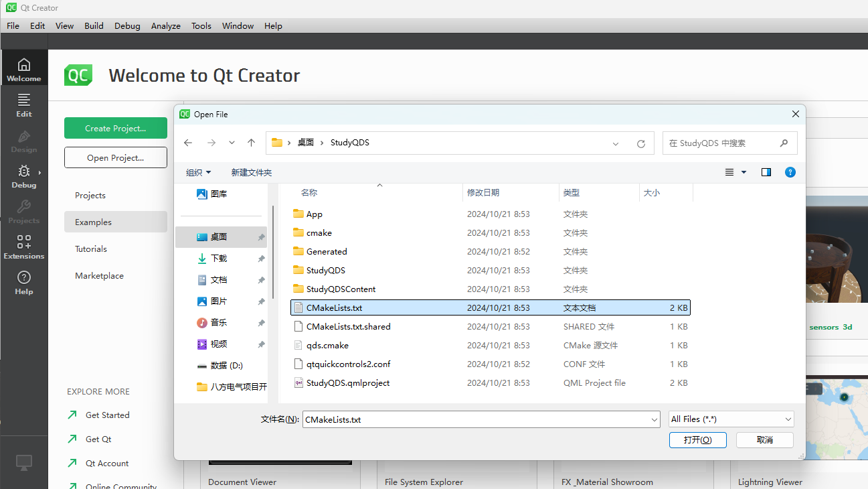868x489 pixels.
Task: Expand the 文件名 filename dropdown
Action: click(x=655, y=419)
